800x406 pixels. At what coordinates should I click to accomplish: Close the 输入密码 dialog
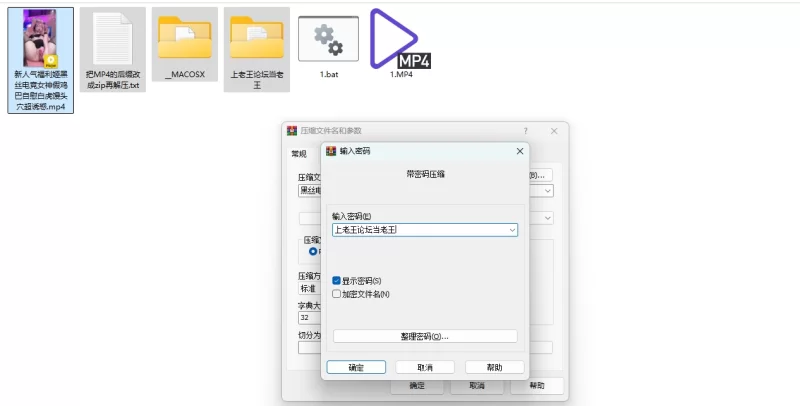(519, 151)
